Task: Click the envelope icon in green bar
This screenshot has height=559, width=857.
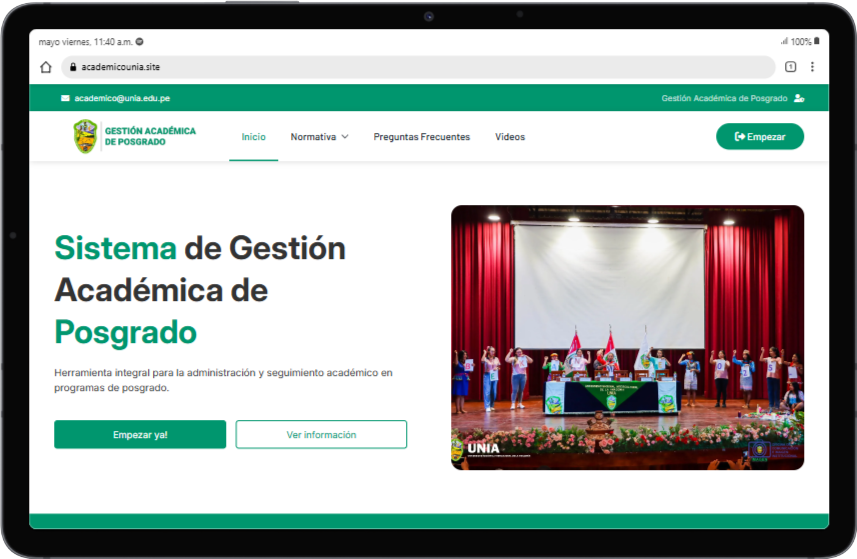Action: click(x=65, y=98)
